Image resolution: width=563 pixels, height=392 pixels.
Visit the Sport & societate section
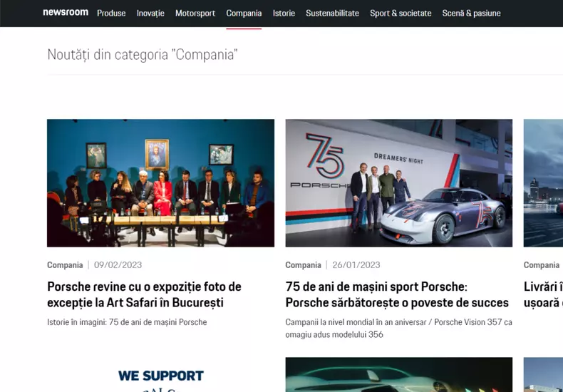[x=401, y=14]
